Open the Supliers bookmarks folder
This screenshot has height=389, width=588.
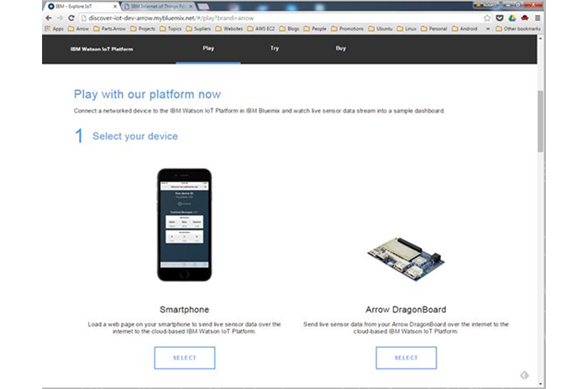[x=198, y=29]
